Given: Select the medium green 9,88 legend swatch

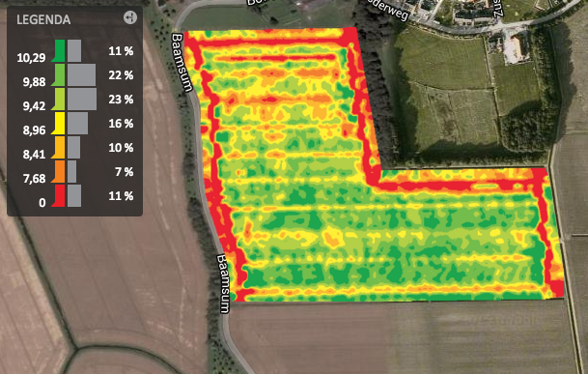Looking at the screenshot, I should (59, 74).
